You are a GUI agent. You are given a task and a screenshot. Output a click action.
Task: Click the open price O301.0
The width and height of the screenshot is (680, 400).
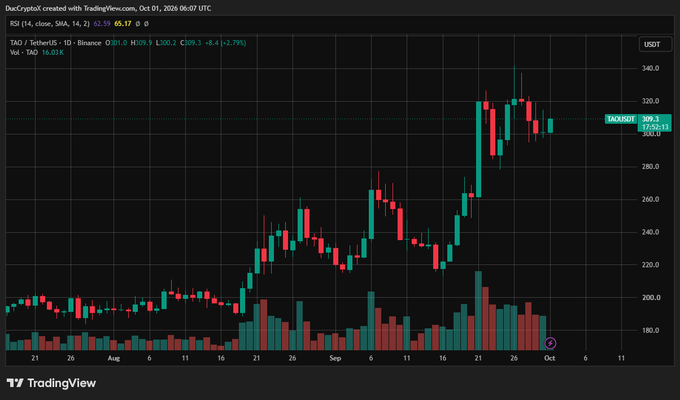pyautogui.click(x=116, y=43)
